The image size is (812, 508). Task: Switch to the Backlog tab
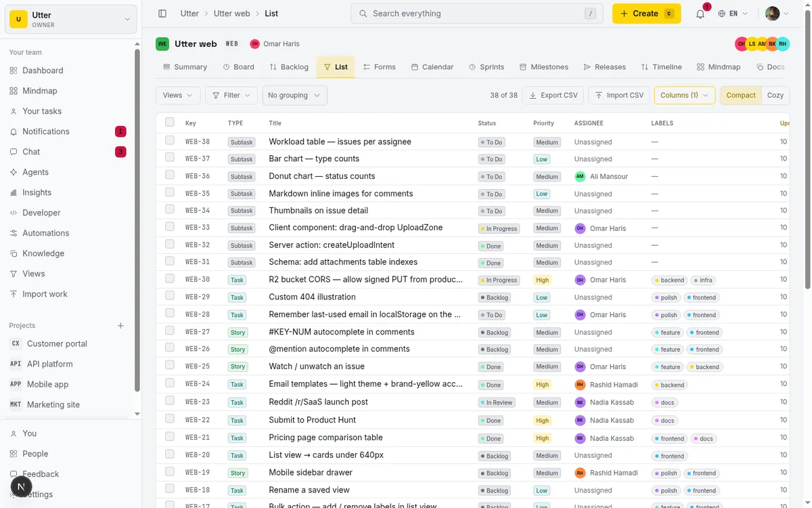point(289,67)
